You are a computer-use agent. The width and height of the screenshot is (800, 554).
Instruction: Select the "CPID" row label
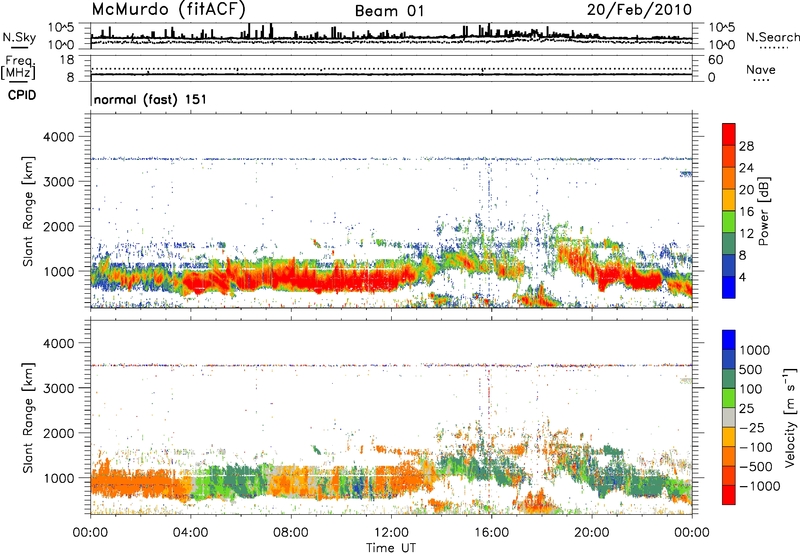pos(22,95)
